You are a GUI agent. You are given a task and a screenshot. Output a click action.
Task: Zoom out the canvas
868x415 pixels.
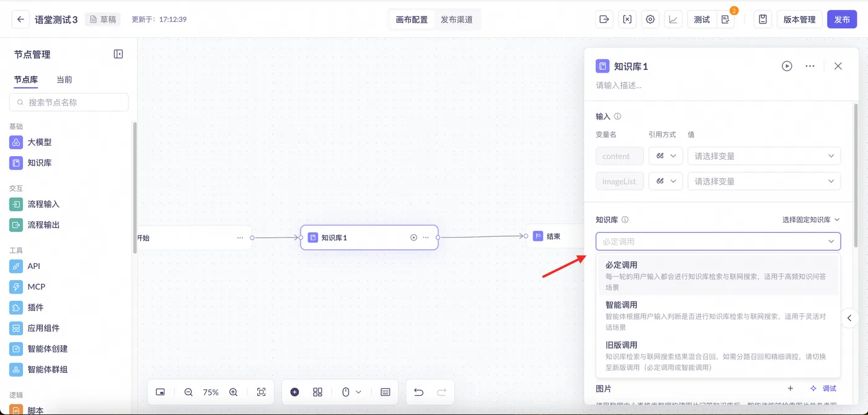188,392
